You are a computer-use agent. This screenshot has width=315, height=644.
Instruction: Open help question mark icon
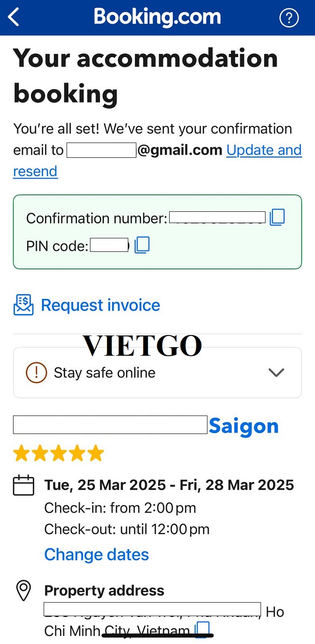click(x=289, y=18)
